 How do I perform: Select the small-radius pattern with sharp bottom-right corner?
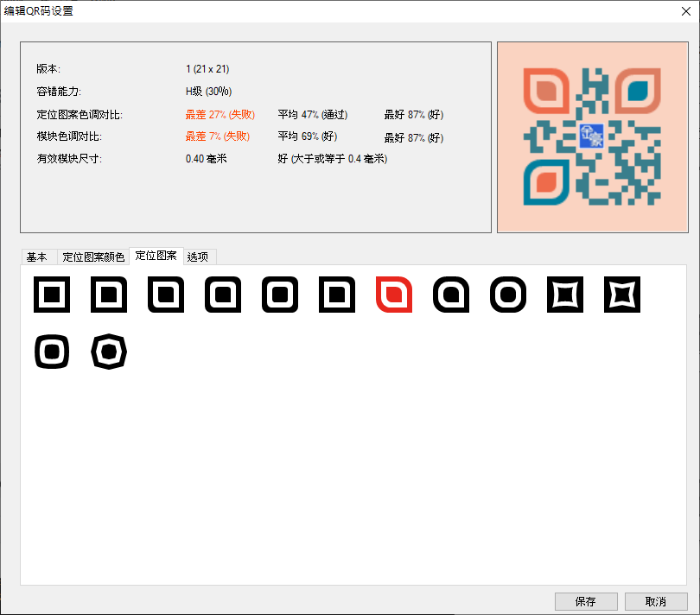[223, 295]
